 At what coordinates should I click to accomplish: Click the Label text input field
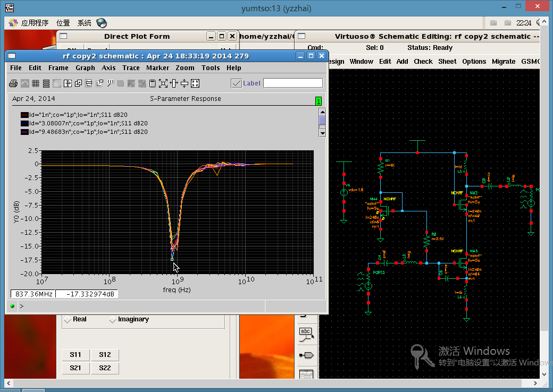point(293,83)
